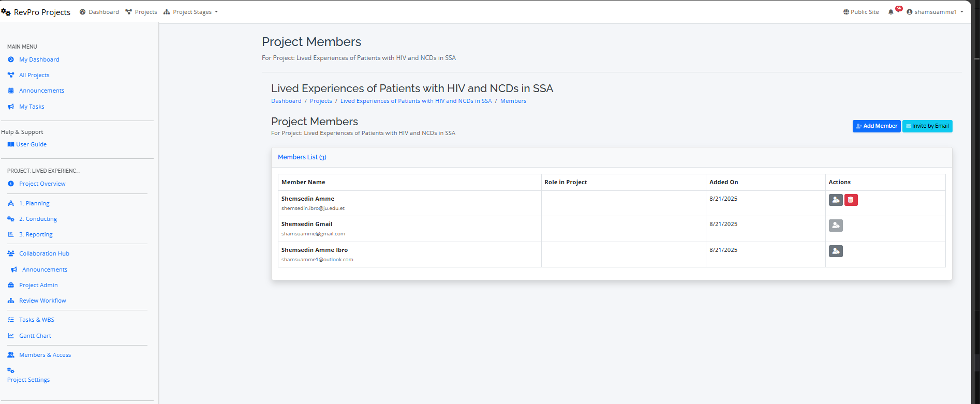Click the Add Member button
Viewport: 980px width, 404px height.
(x=877, y=126)
